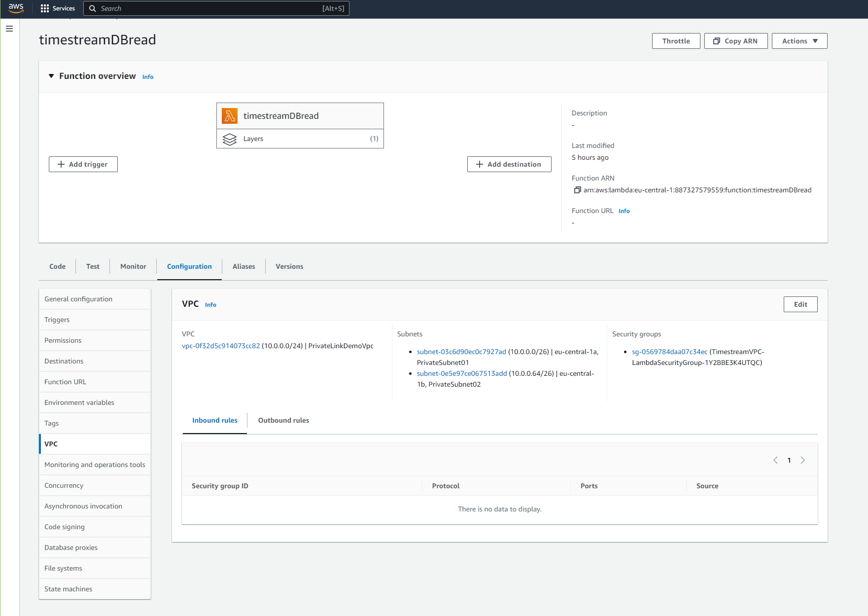Click the AWS logo home icon
The height and width of the screenshot is (616, 868).
point(16,8)
